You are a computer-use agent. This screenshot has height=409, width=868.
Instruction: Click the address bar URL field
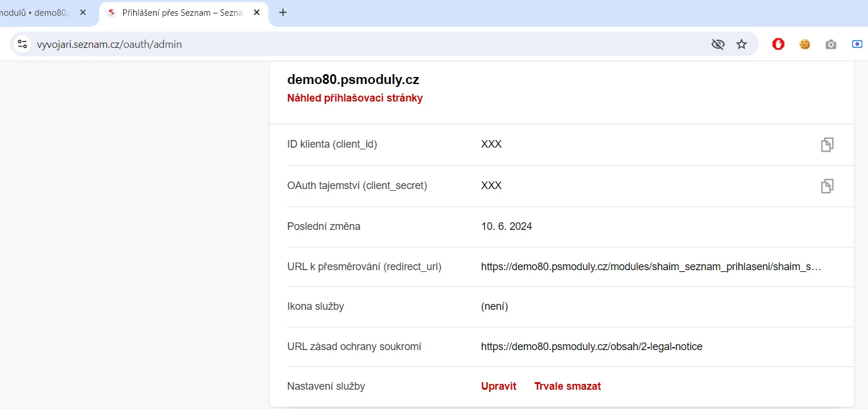pyautogui.click(x=350, y=44)
